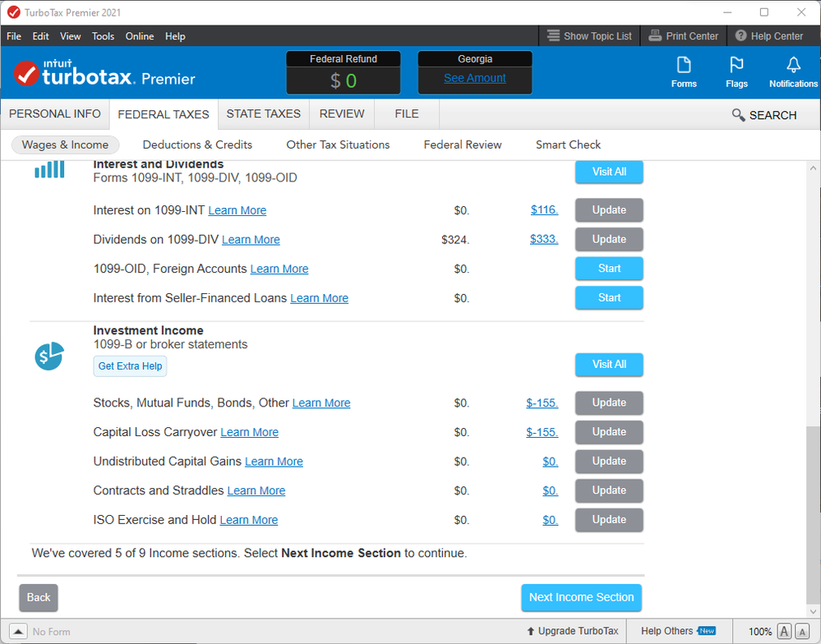Open the File menu
This screenshot has height=644, width=821.
[14, 36]
